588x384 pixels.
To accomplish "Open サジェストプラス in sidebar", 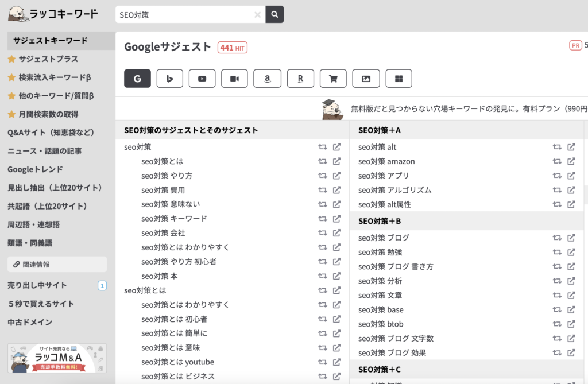I will 48,59.
